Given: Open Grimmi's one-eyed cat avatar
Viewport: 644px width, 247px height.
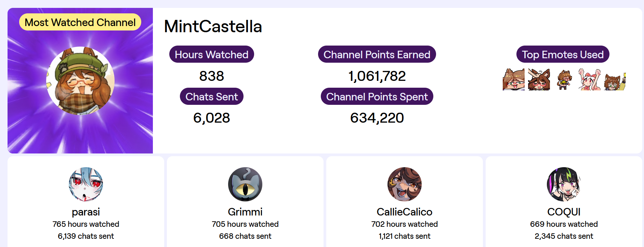Looking at the screenshot, I should pyautogui.click(x=245, y=184).
